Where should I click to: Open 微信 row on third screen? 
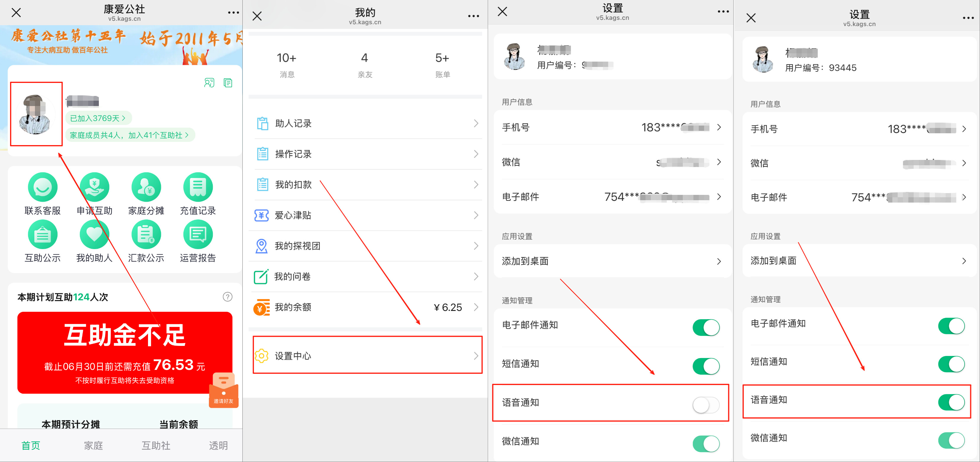pyautogui.click(x=612, y=162)
